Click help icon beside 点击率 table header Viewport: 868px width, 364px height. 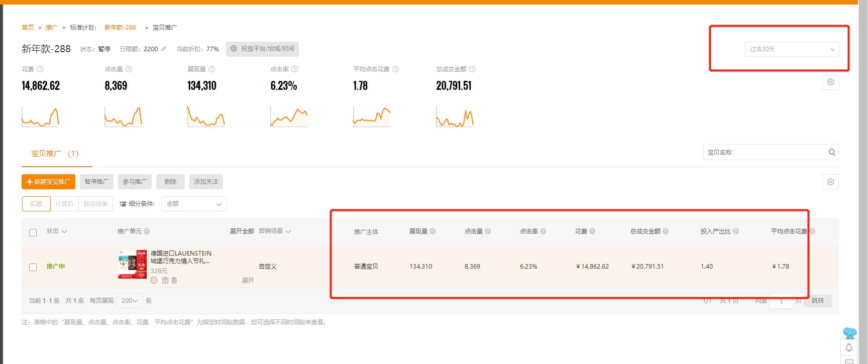[x=543, y=231]
